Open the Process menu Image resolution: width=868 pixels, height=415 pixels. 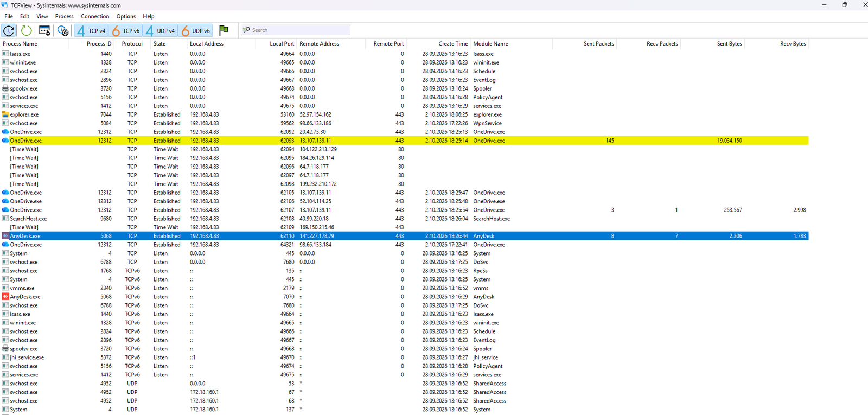(x=65, y=16)
